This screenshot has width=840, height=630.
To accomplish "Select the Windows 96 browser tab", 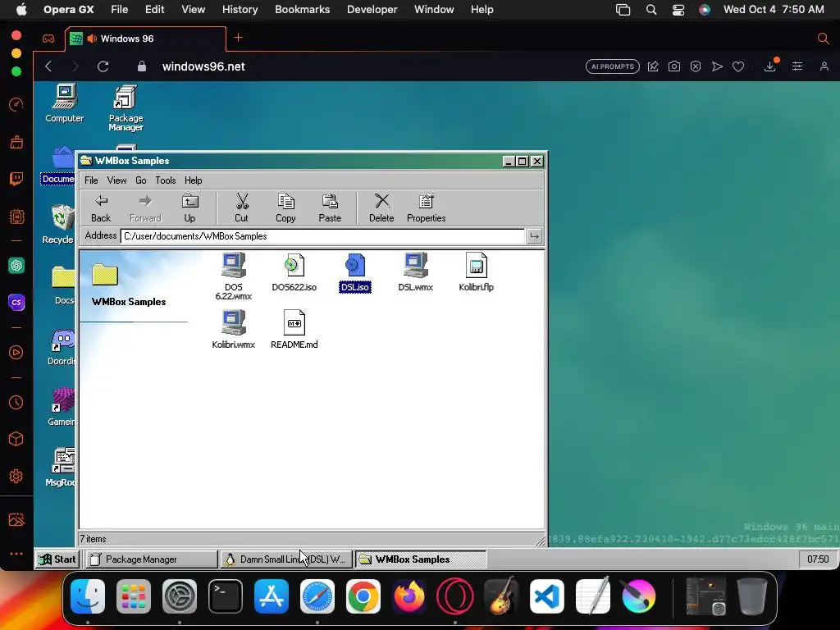I will pos(146,39).
